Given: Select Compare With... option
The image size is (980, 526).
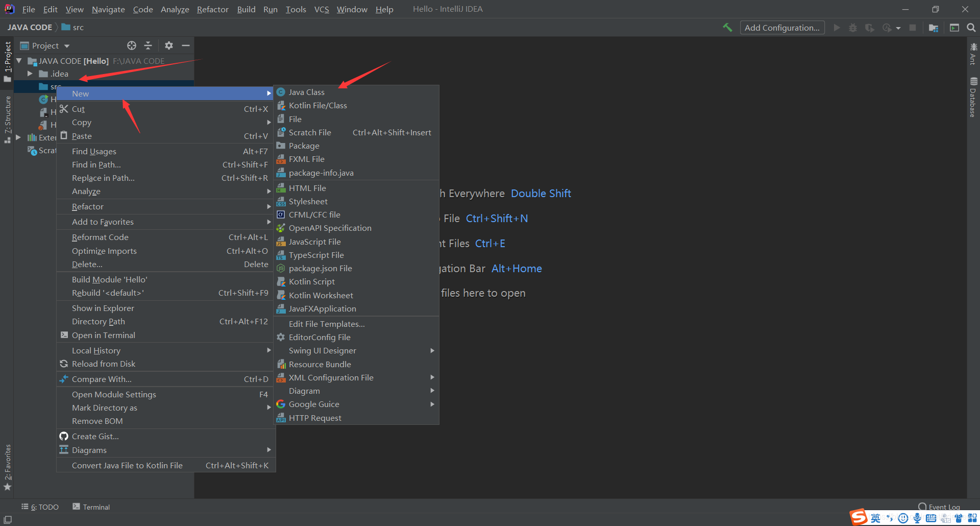Looking at the screenshot, I should coord(166,379).
